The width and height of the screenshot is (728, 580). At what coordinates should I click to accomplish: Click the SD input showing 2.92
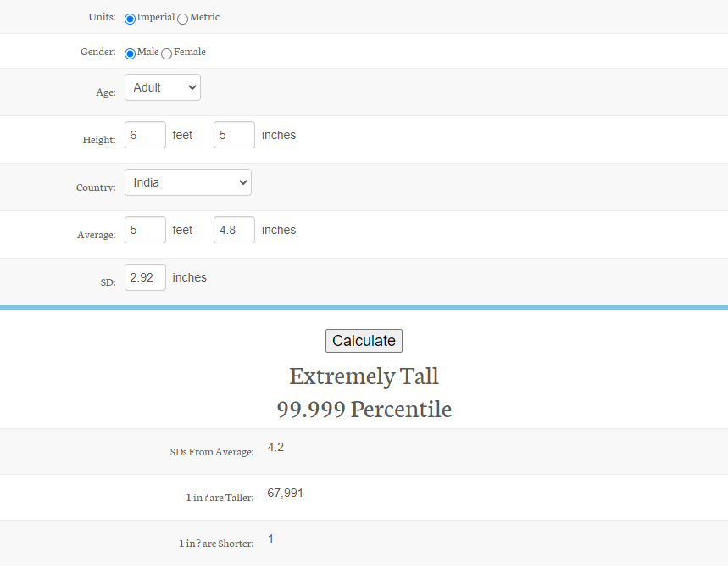(x=145, y=277)
